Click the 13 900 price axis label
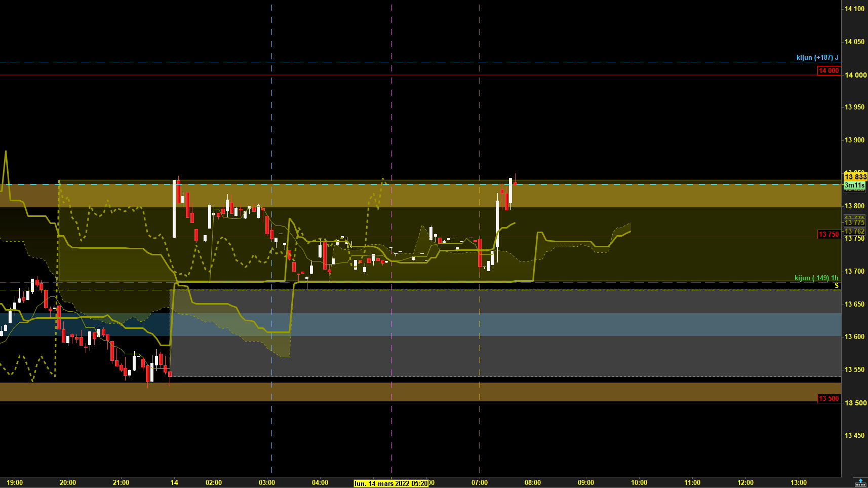Image resolution: width=868 pixels, height=488 pixels. 855,140
